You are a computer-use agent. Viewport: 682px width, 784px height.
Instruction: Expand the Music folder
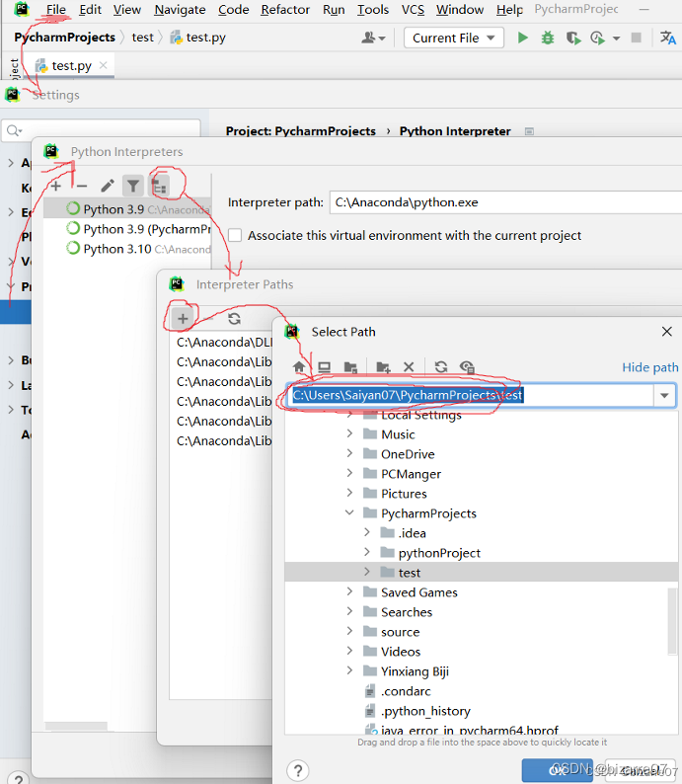[349, 433]
